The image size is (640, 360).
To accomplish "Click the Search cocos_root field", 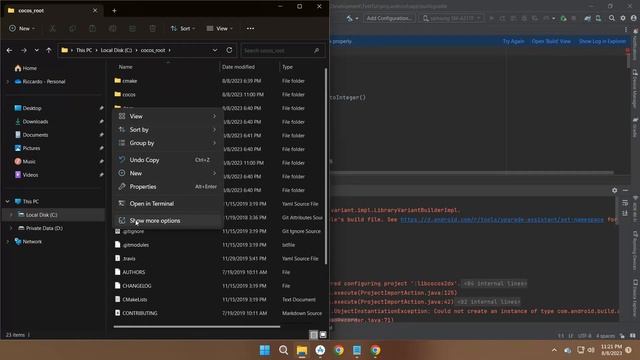I will pyautogui.click(x=282, y=50).
